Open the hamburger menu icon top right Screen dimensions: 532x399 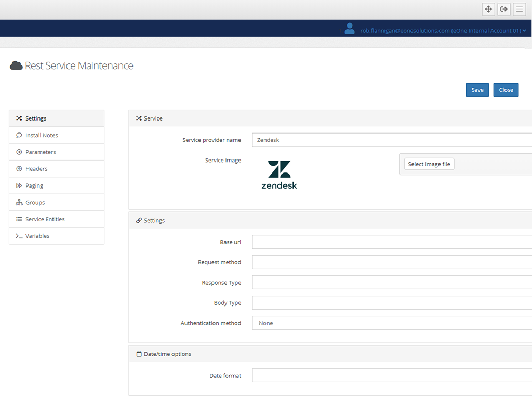click(519, 9)
